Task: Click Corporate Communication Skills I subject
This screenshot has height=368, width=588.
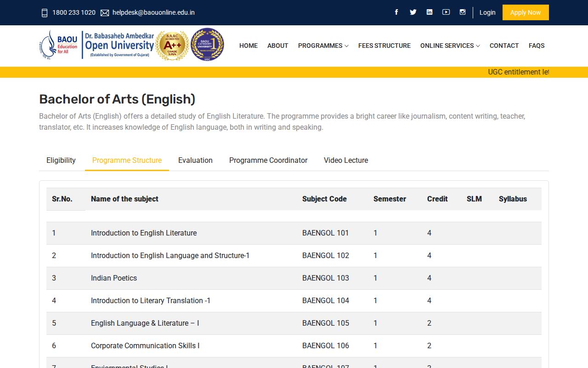Action: (145, 345)
